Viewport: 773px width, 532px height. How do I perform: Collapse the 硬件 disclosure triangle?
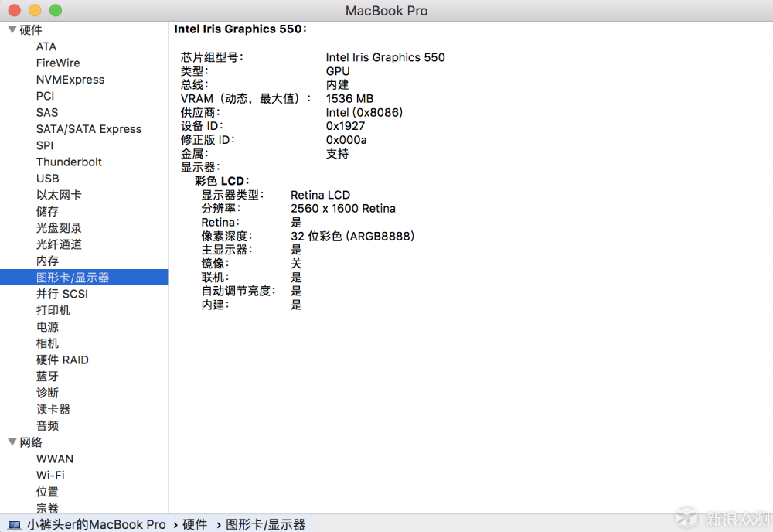(x=12, y=29)
